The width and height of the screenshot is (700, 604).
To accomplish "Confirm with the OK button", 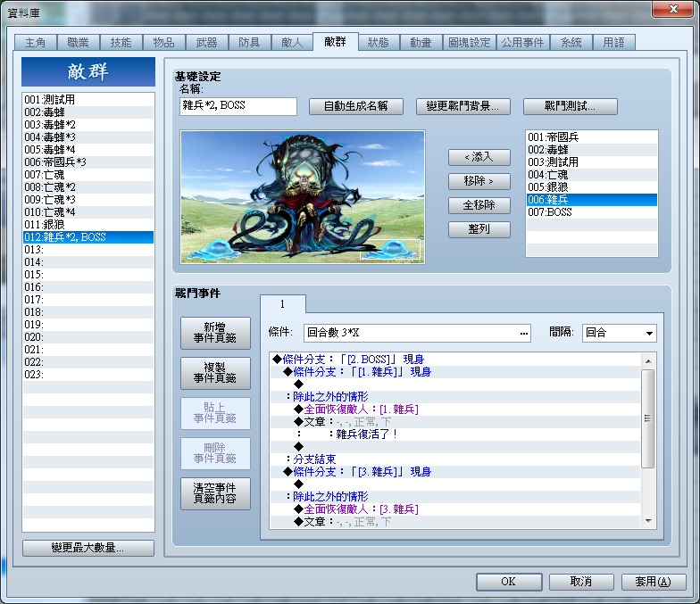I will pos(509,582).
